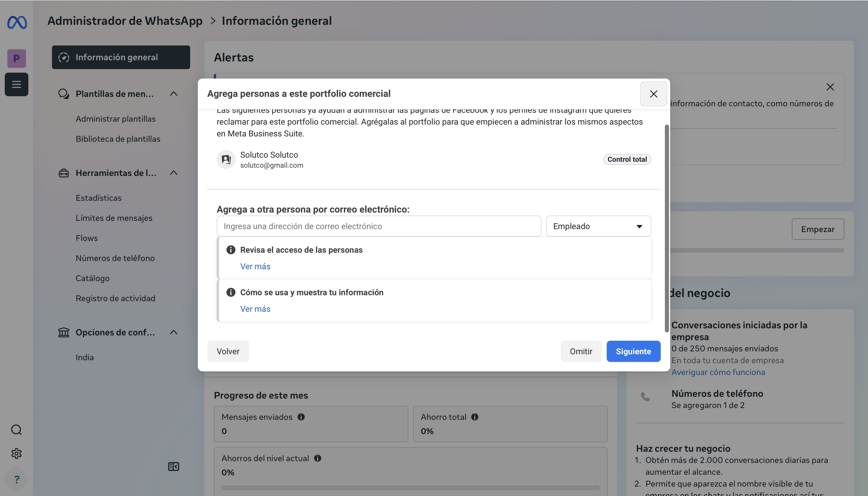Click the Ahorros del nivel actual progress bar

point(410,487)
